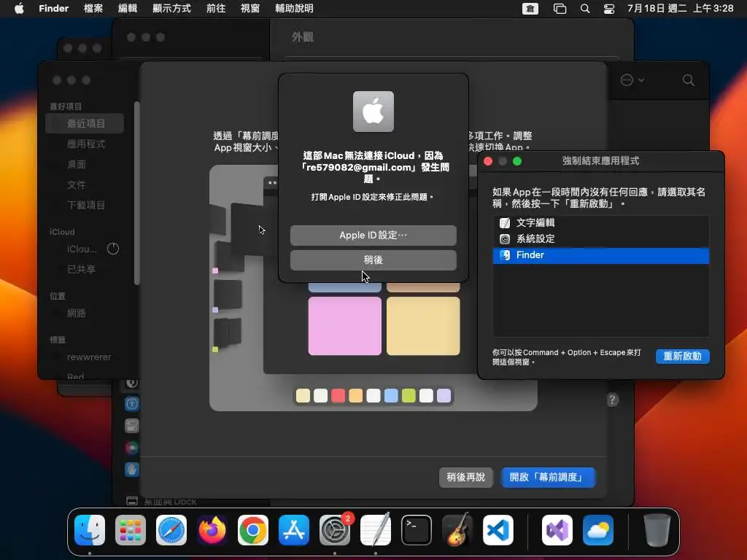Open the Apple menu

click(x=19, y=8)
